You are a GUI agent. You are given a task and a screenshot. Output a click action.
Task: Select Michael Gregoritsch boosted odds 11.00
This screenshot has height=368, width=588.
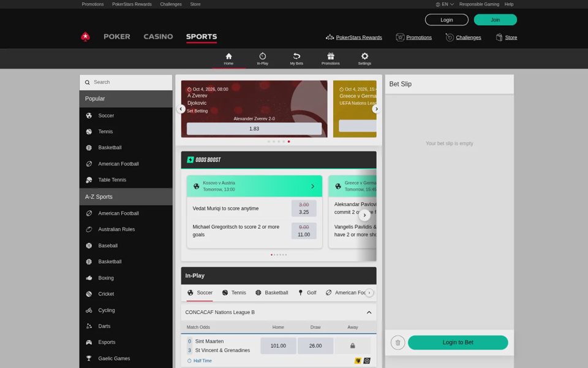coord(304,231)
